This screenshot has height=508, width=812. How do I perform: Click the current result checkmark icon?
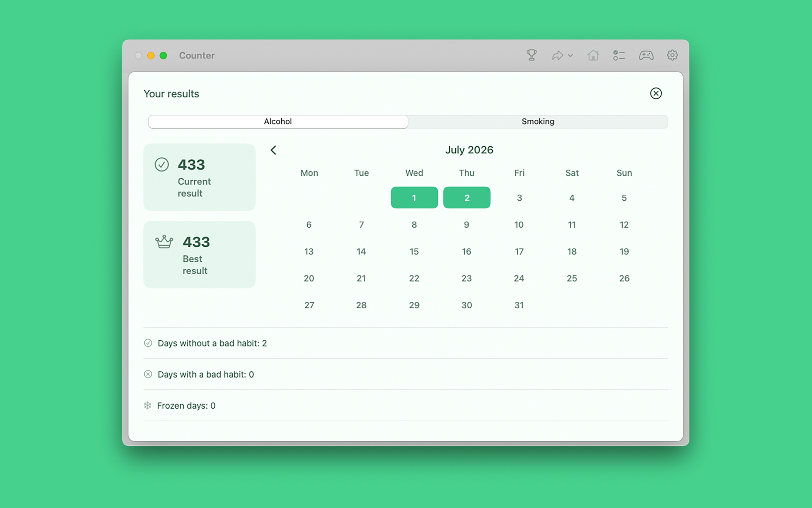(x=162, y=165)
